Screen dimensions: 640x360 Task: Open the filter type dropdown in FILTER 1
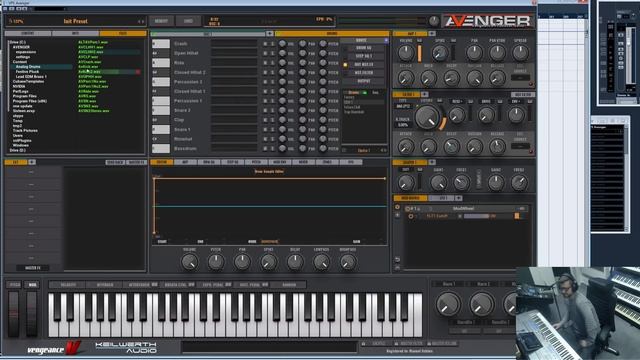pyautogui.click(x=403, y=106)
